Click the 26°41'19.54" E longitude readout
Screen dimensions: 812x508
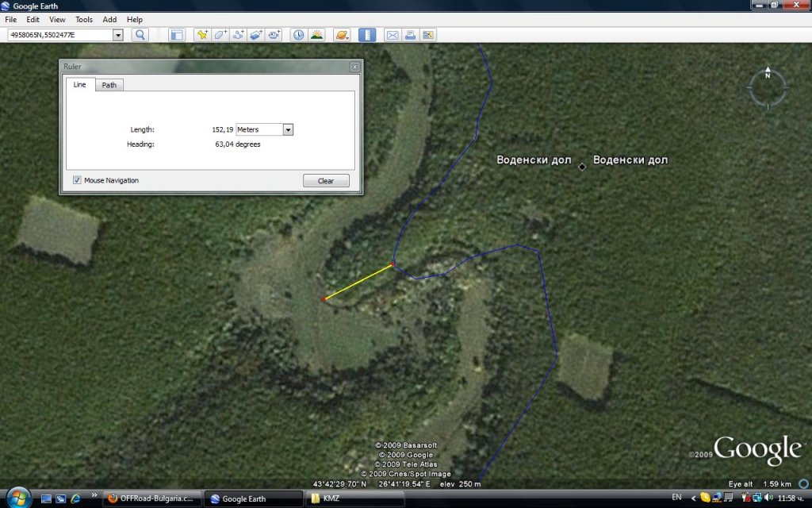(404, 483)
